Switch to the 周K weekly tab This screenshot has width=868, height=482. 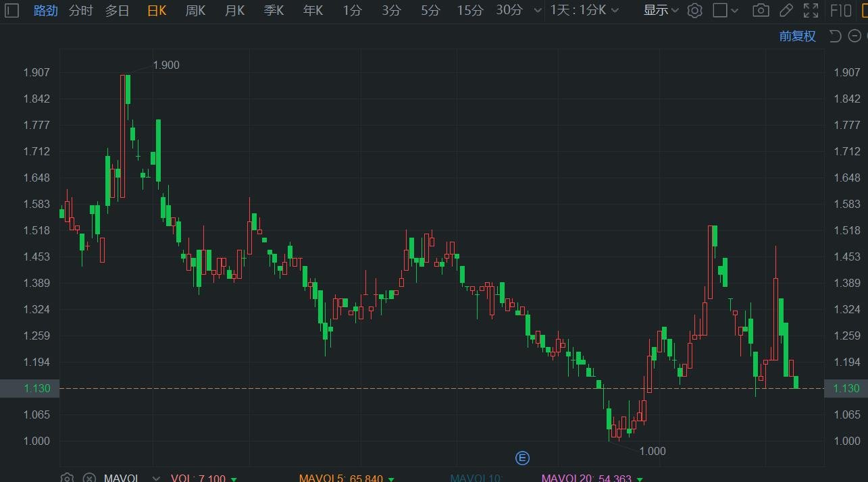pos(195,10)
